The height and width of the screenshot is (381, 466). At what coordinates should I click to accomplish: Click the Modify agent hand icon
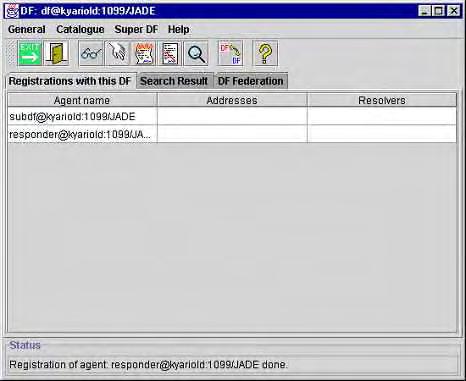[x=117, y=53]
